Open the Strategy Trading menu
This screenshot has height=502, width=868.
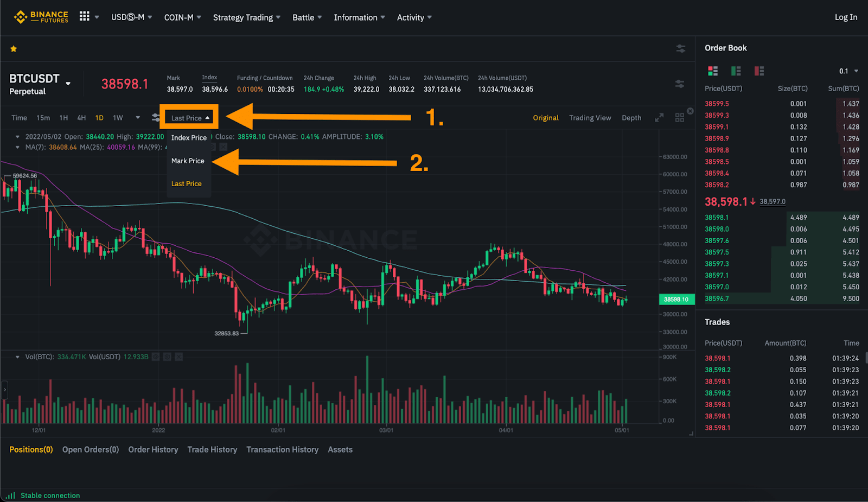click(x=247, y=17)
